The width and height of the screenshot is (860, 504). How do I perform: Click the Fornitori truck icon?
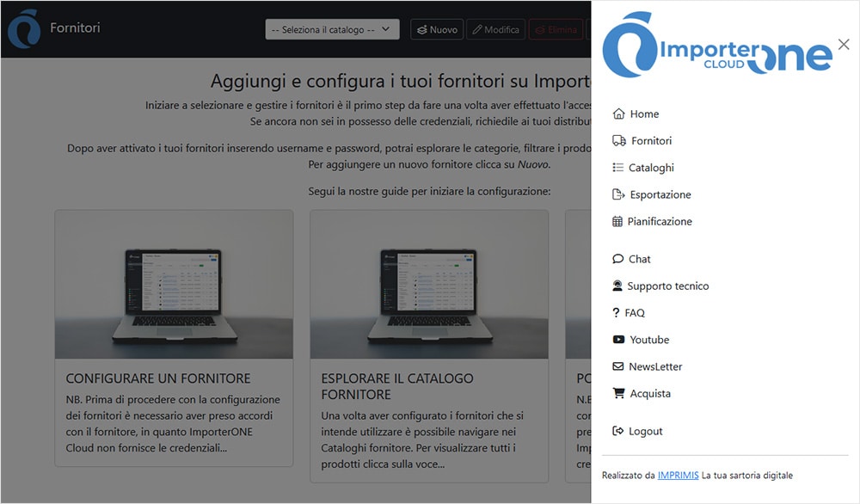point(618,140)
